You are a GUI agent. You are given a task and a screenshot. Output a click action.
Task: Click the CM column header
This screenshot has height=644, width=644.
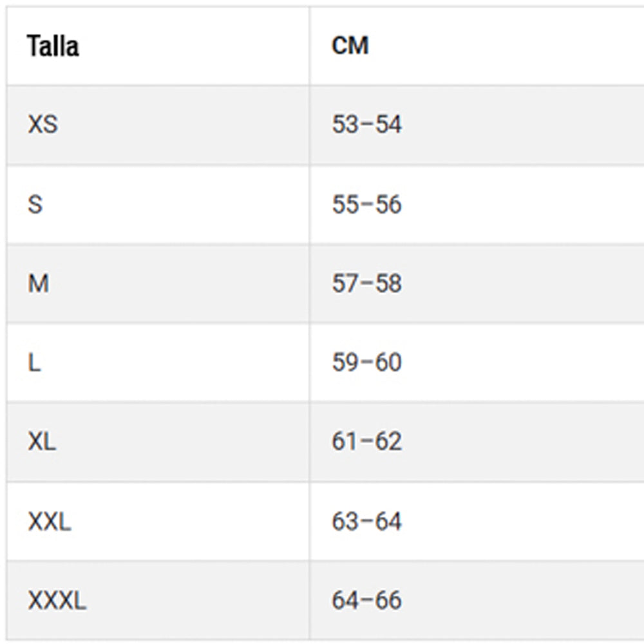click(x=350, y=46)
